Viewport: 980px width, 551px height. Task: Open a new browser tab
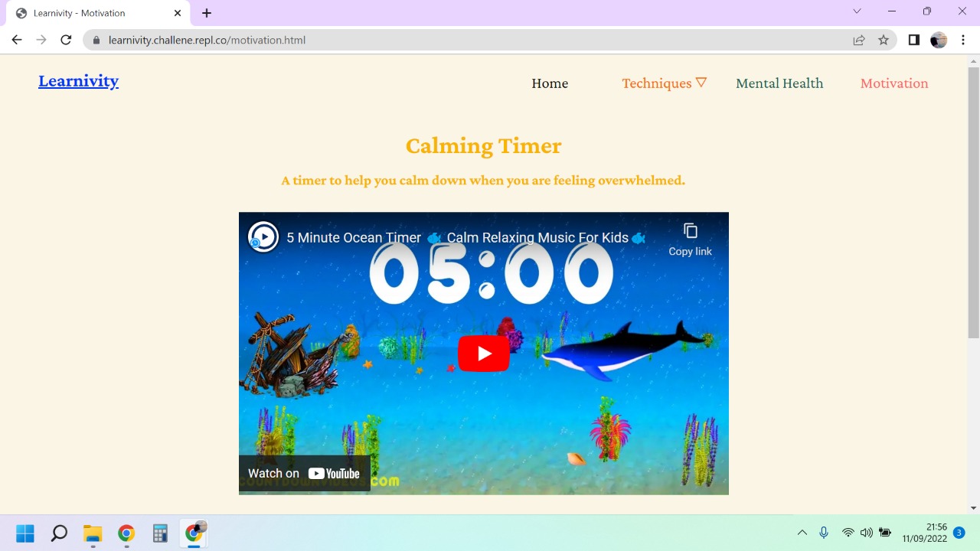[207, 13]
